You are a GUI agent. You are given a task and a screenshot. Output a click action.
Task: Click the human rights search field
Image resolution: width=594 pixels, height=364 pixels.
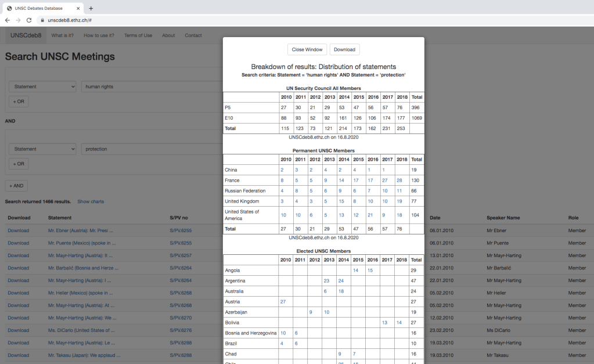click(x=151, y=87)
